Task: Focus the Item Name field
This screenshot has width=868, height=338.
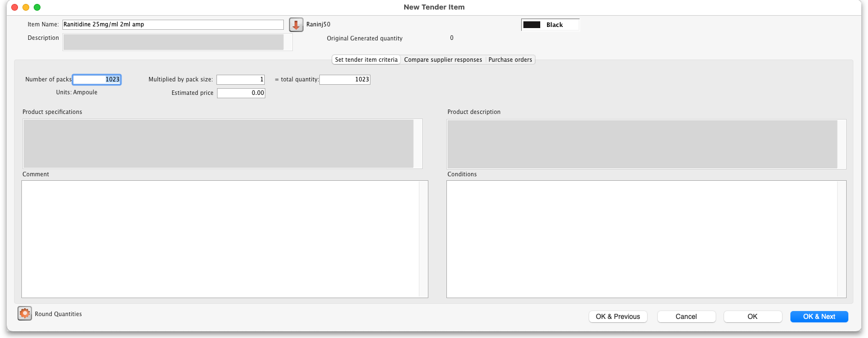Action: [x=173, y=25]
